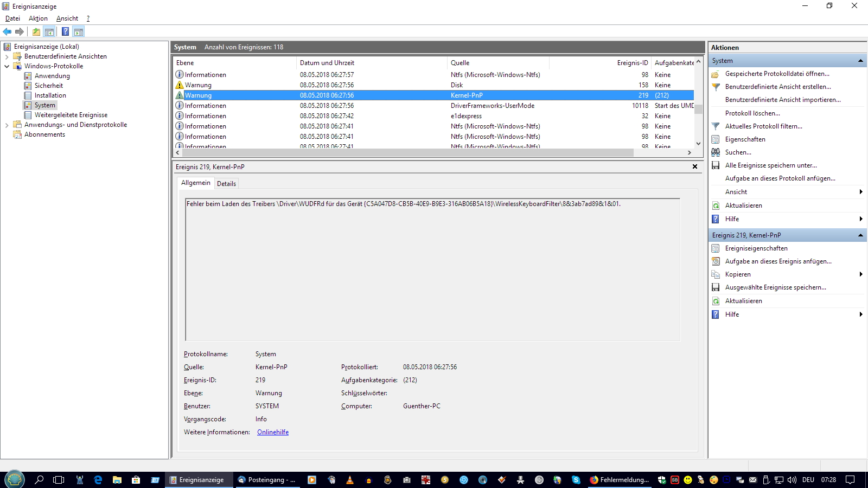Click Benutzerdefinierte Ansicht erstellen filter icon

pos(716,87)
